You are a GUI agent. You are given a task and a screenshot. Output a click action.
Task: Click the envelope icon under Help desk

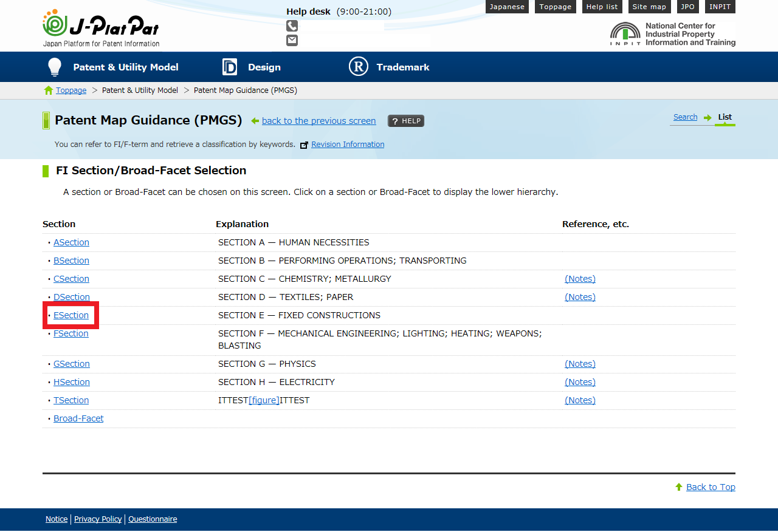[x=292, y=39]
